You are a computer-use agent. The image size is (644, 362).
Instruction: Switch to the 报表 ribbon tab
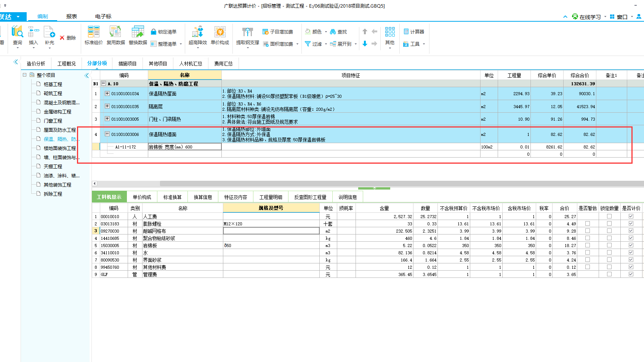pyautogui.click(x=72, y=16)
